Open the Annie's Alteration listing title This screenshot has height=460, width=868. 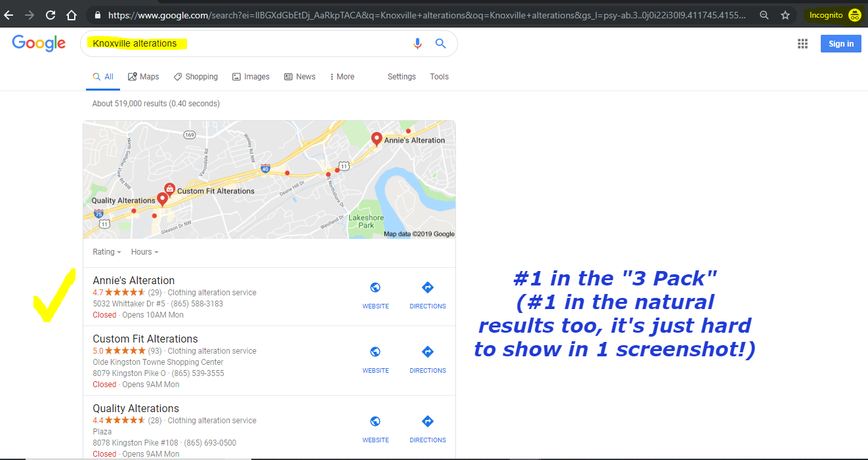tap(134, 280)
